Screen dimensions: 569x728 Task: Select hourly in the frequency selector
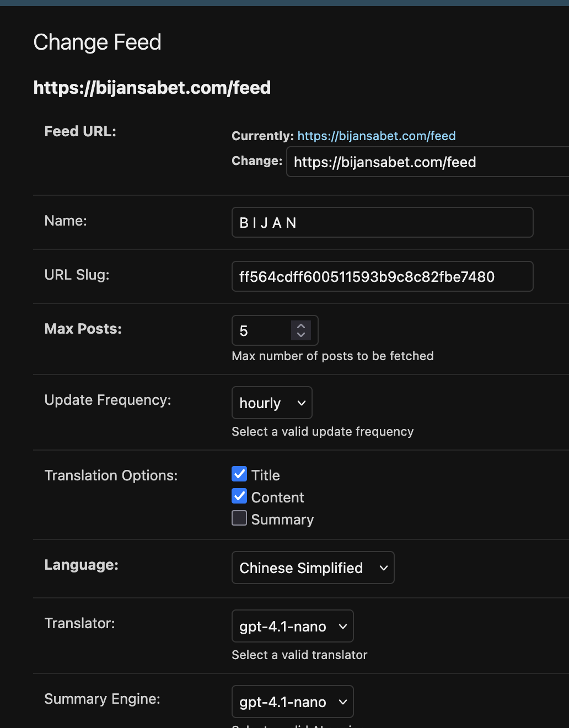pyautogui.click(x=271, y=403)
